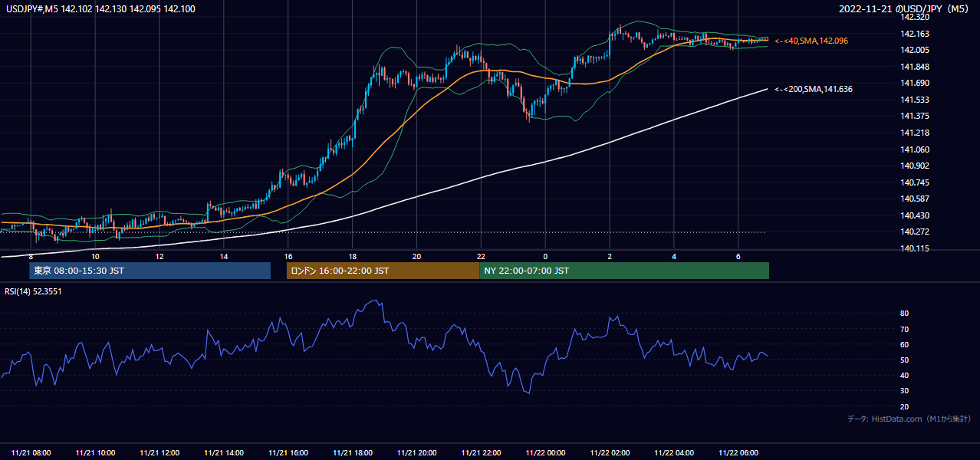Click the USDJPY#,M5 price header text
This screenshot has height=460, width=980.
(x=99, y=9)
